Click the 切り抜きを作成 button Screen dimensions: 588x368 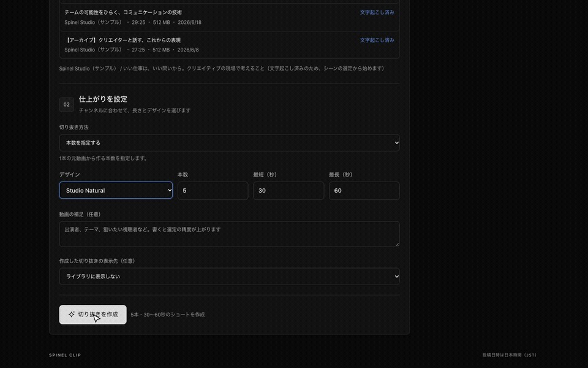92,315
